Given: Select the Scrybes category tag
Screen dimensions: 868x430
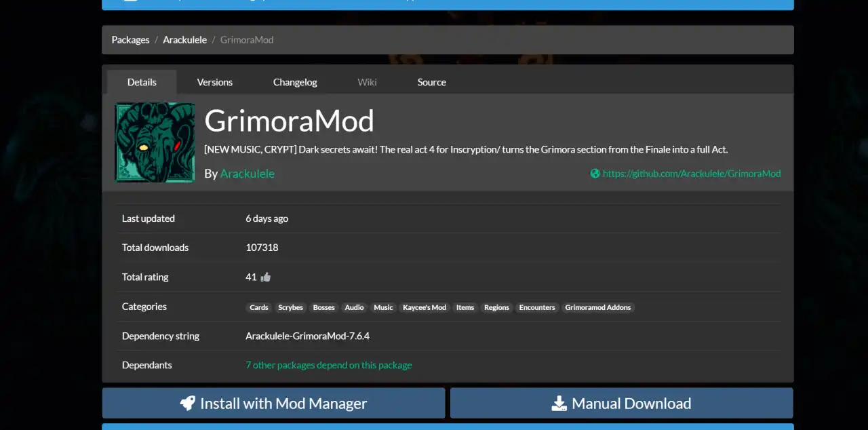Looking at the screenshot, I should (x=290, y=307).
